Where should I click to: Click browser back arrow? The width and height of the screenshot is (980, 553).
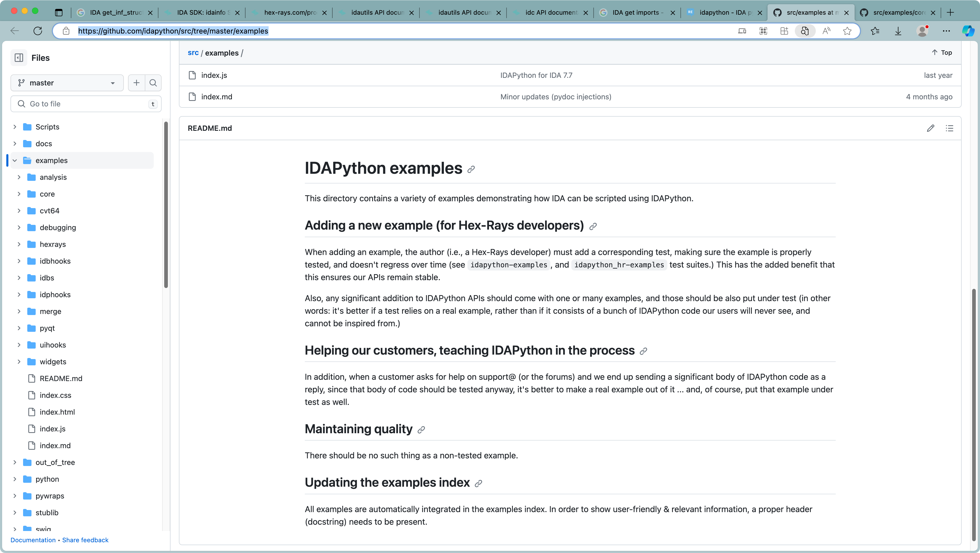click(x=15, y=31)
